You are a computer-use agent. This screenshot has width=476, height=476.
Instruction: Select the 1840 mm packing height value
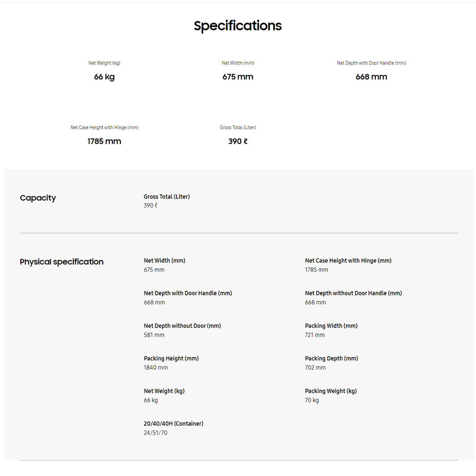point(156,368)
